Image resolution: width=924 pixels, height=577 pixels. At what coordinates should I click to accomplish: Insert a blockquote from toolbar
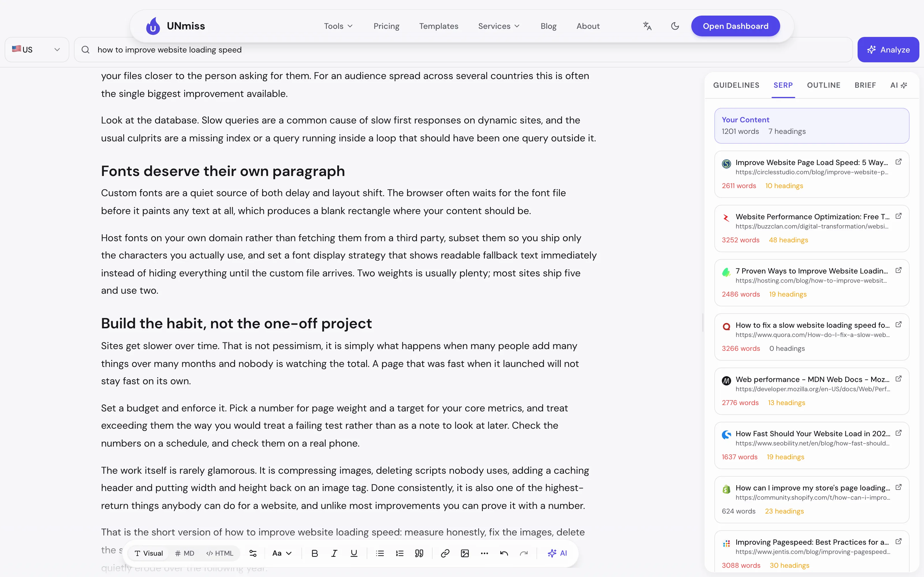pos(419,553)
